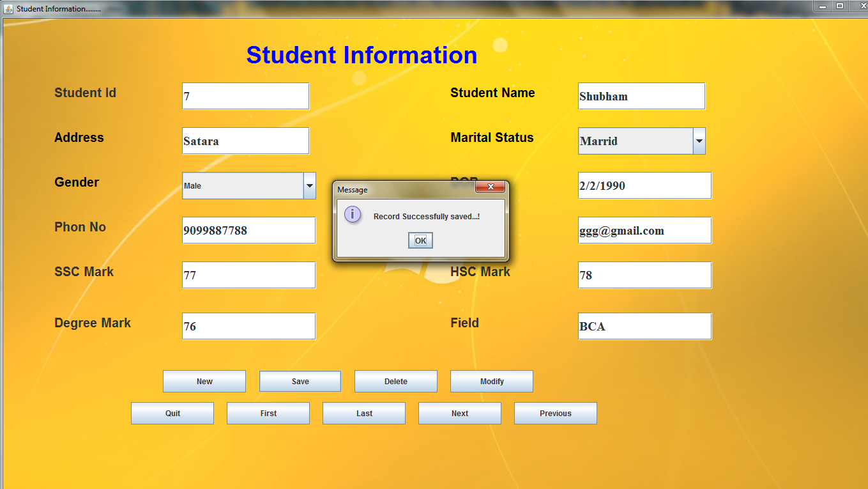Go to the Last record
This screenshot has height=489, width=868.
click(x=364, y=413)
